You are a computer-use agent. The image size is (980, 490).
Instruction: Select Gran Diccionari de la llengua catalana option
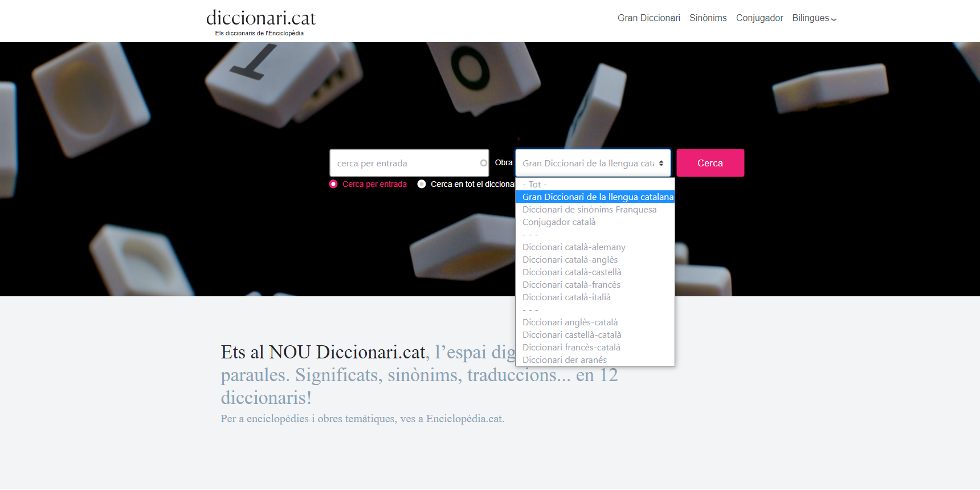pos(597,197)
